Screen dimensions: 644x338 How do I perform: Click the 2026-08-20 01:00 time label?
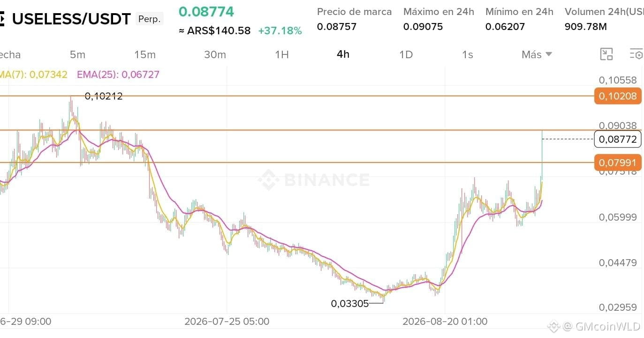(x=445, y=322)
